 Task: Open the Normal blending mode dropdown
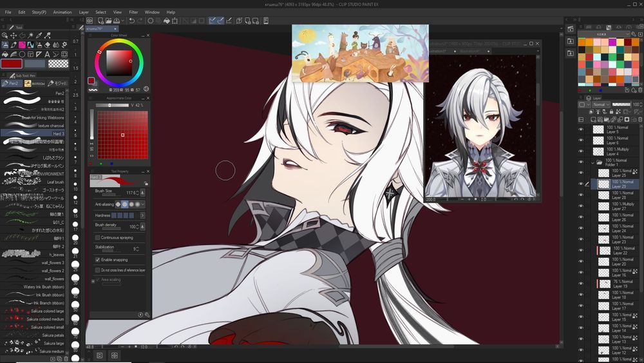pyautogui.click(x=601, y=104)
